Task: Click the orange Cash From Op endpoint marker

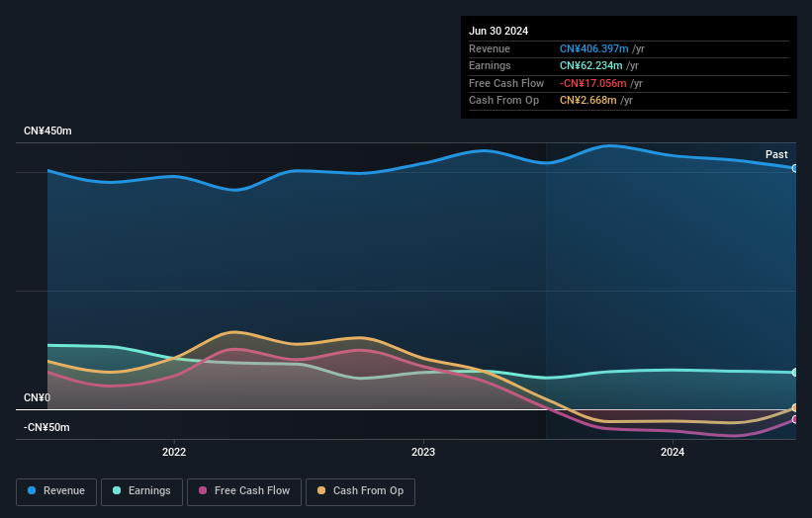Action: 795,407
